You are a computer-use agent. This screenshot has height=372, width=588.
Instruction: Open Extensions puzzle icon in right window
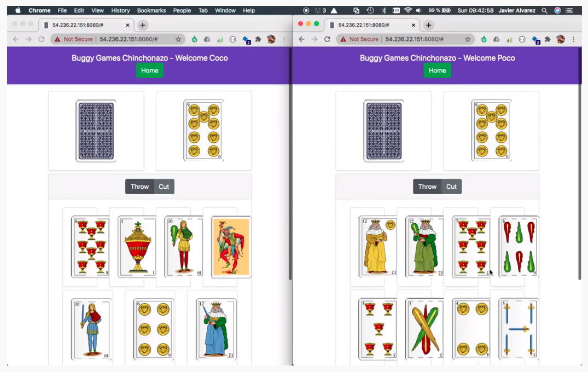[548, 39]
